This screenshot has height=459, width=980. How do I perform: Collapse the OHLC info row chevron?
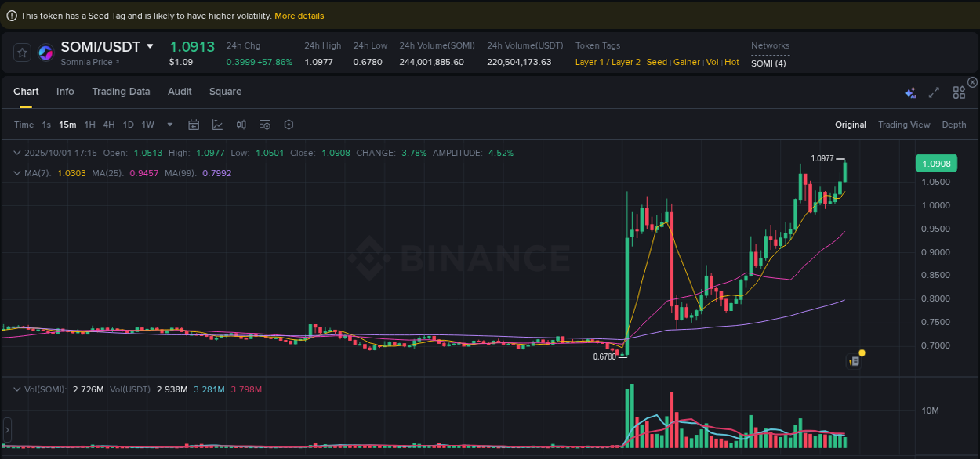pyautogui.click(x=17, y=153)
